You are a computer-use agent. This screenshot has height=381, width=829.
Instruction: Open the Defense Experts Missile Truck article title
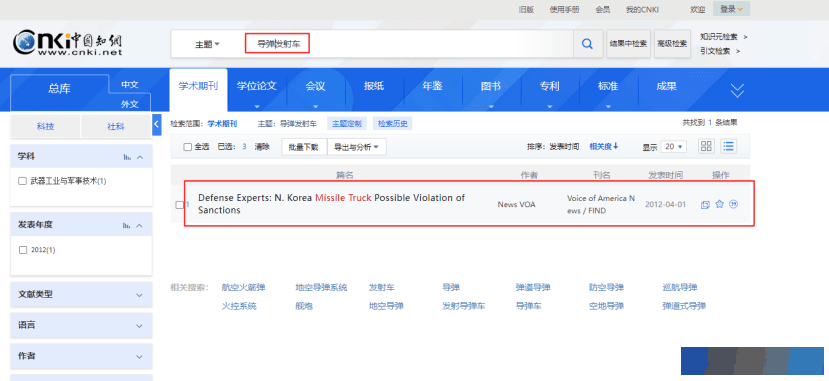coord(331,204)
